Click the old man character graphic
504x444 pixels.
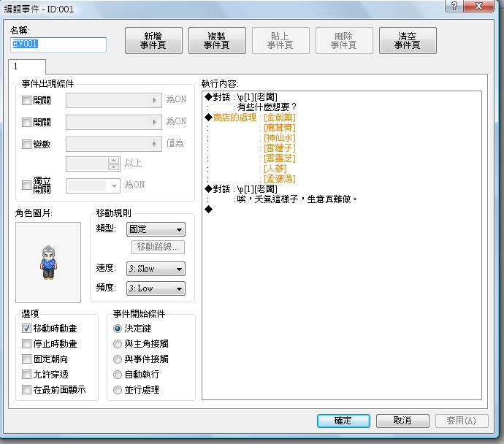point(48,262)
